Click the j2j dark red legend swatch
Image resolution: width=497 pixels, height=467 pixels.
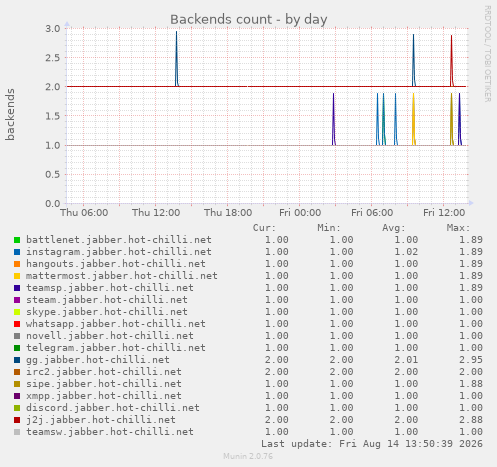(17, 420)
